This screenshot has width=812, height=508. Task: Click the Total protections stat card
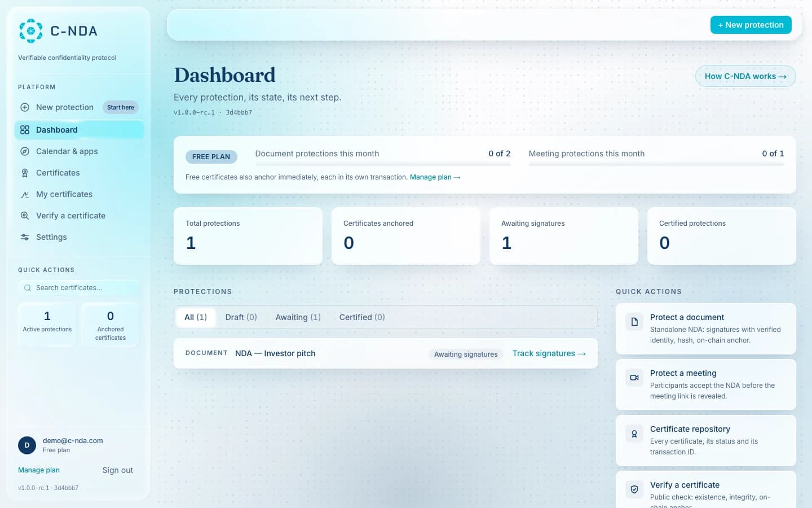pyautogui.click(x=248, y=236)
